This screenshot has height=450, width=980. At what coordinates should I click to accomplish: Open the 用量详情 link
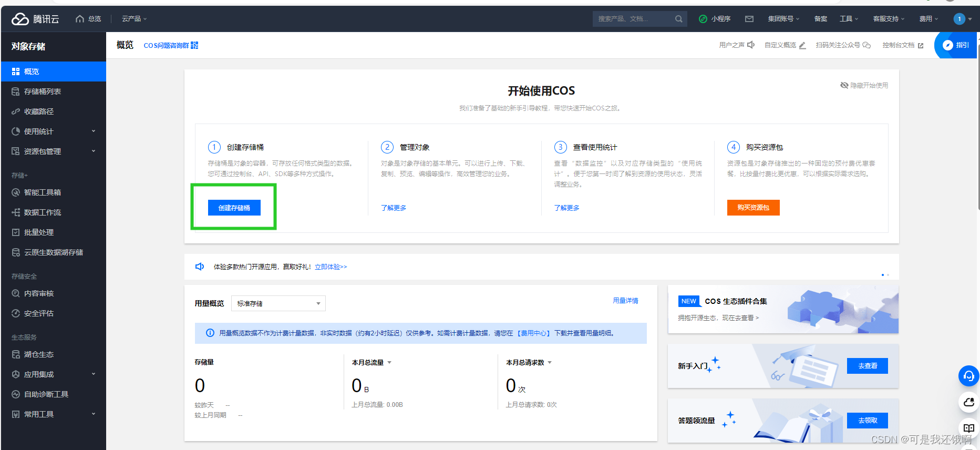(625, 301)
